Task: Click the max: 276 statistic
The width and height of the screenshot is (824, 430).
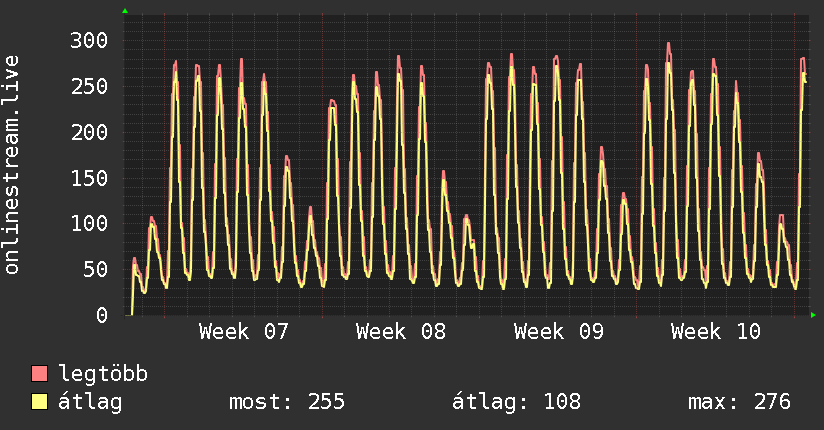Action: coord(739,402)
